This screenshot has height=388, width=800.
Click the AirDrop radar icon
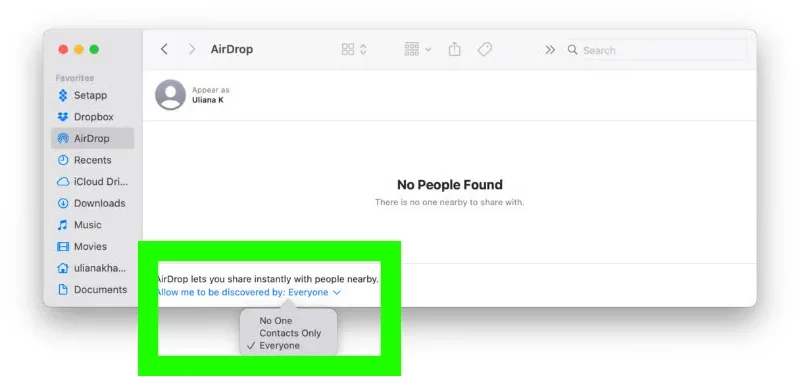tap(63, 138)
